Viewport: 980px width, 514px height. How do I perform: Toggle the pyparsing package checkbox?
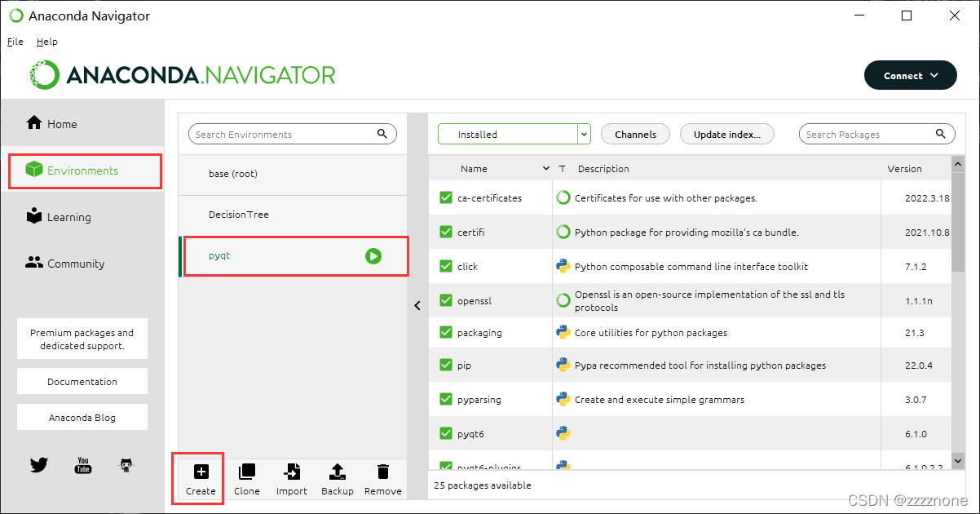445,399
